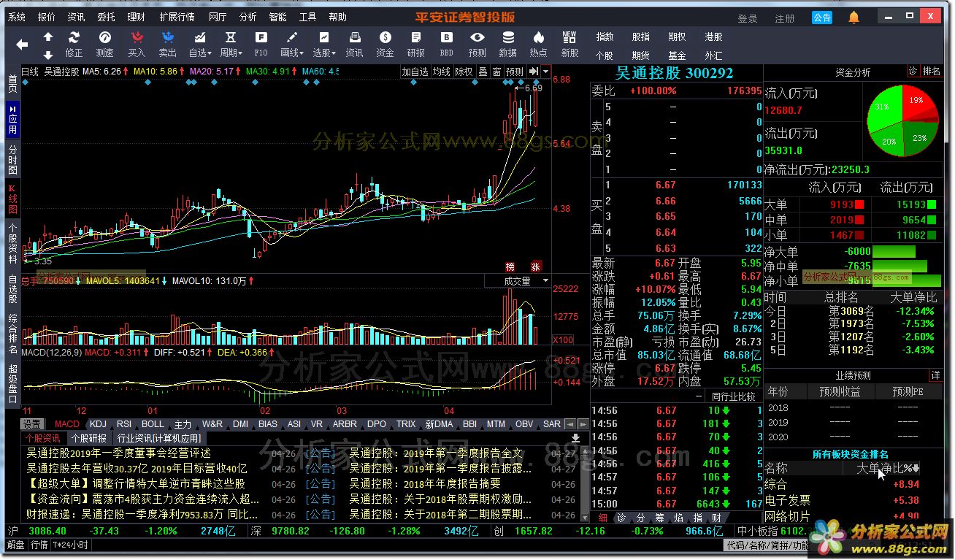Screen dimensions: 955x560
Task: Click the orange notification bell icon
Action: [x=854, y=18]
